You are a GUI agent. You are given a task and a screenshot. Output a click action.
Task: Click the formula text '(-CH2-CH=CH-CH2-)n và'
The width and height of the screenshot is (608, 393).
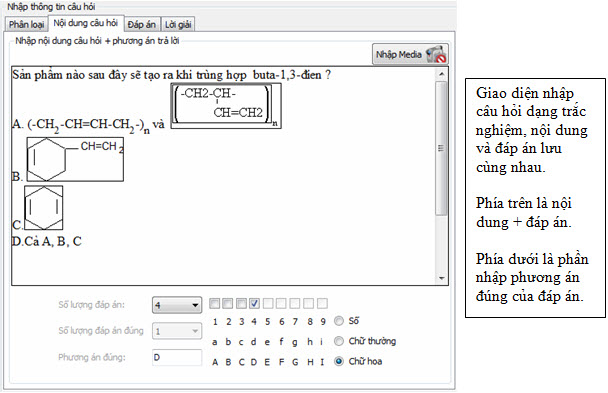coord(96,125)
